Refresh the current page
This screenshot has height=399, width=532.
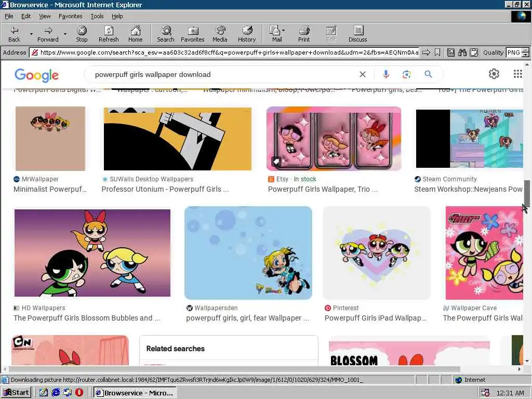pos(109,34)
